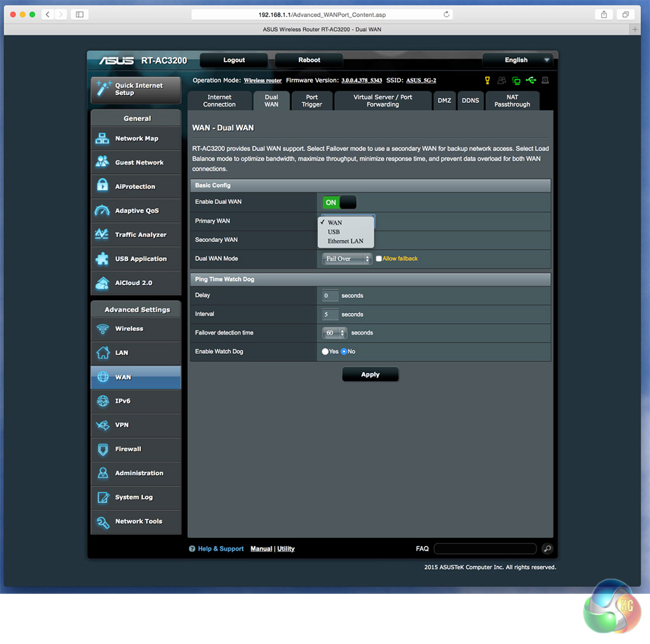Open Safari share menu
650x644 pixels.
604,15
